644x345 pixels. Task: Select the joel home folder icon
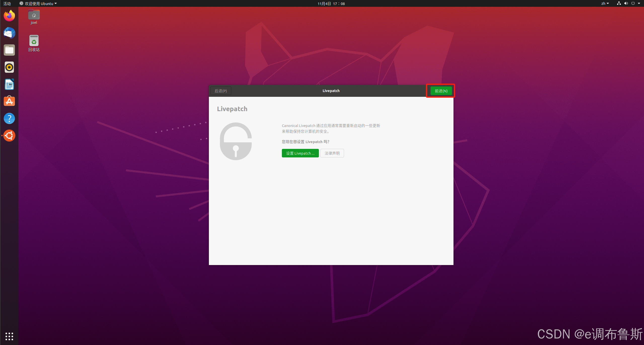[34, 17]
